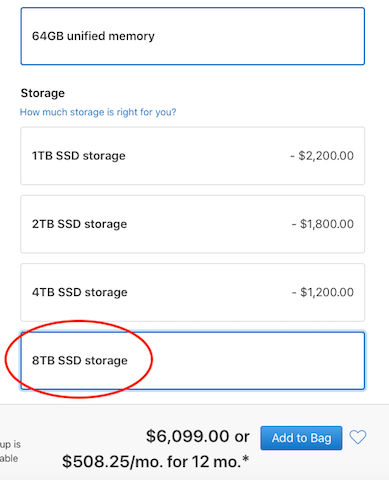Image resolution: width=389 pixels, height=480 pixels.
Task: Click the '64GB unified memory' label text
Action: (x=93, y=36)
